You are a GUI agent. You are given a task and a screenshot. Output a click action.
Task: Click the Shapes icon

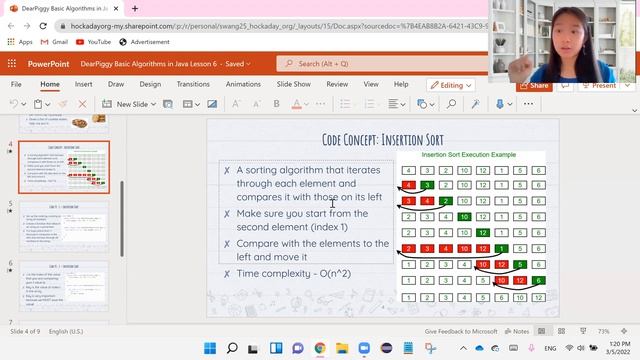tap(422, 104)
